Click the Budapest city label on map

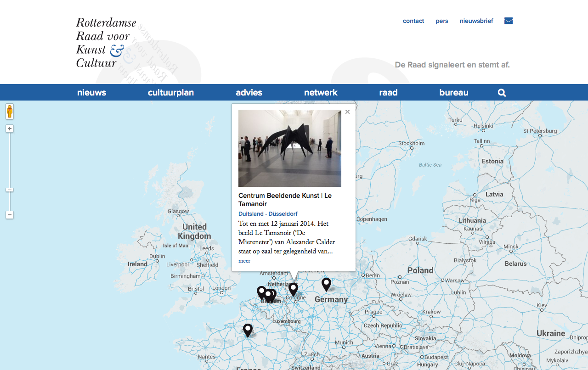[436, 357]
